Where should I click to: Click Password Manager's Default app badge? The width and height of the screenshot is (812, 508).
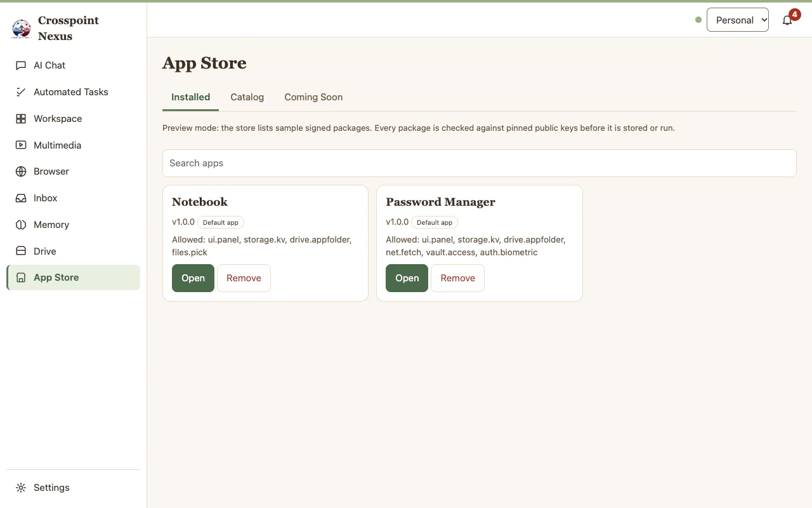(435, 222)
